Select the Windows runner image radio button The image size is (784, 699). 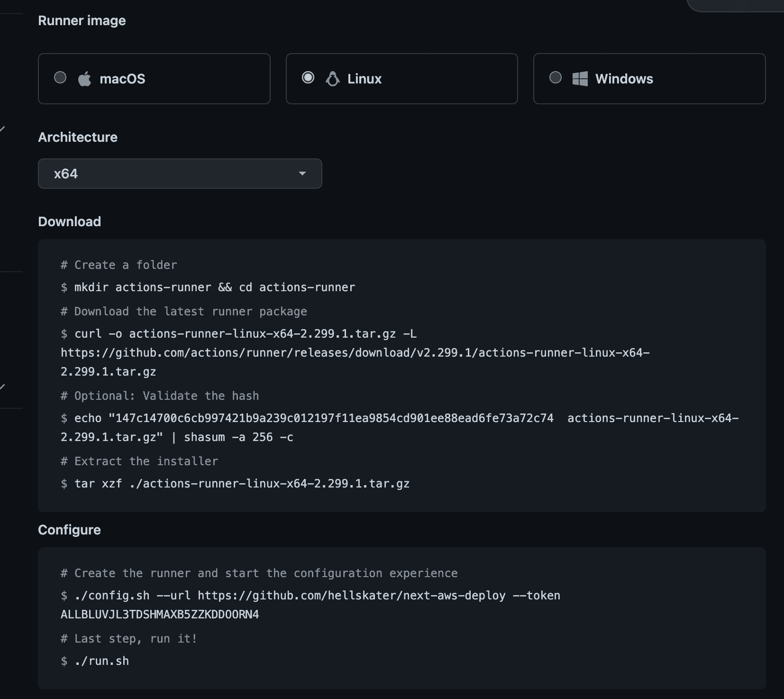[556, 77]
